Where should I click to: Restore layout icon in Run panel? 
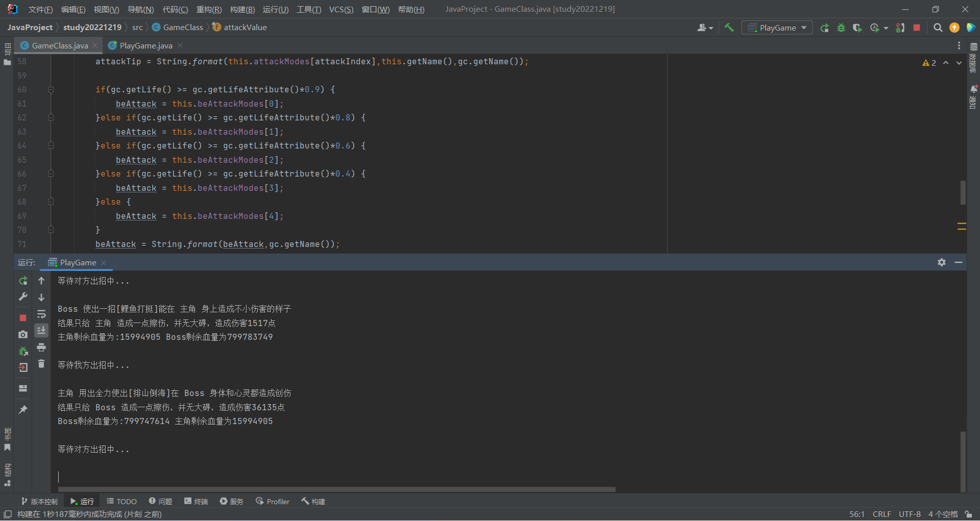point(23,388)
